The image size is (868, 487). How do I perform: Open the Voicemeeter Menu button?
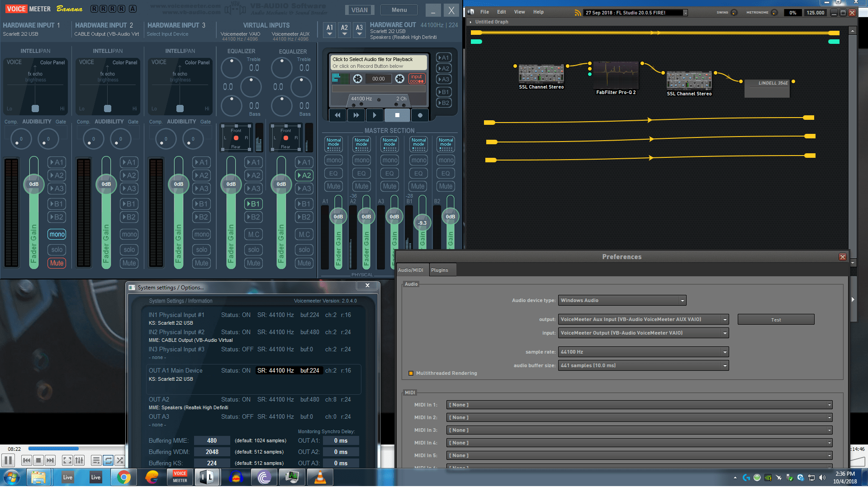[x=399, y=10]
